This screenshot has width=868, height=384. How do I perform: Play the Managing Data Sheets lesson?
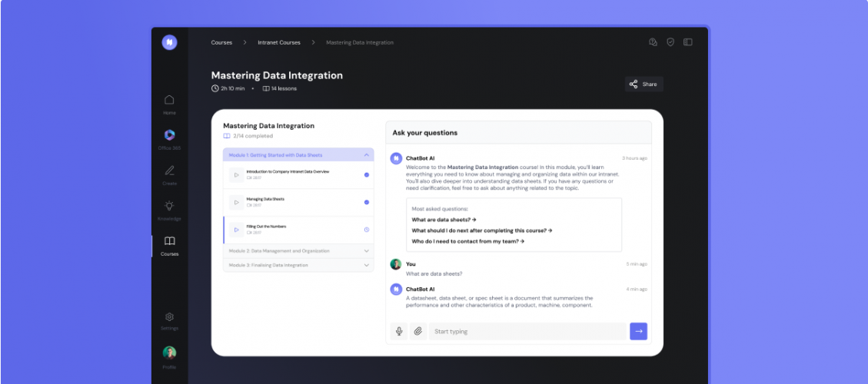(x=236, y=203)
